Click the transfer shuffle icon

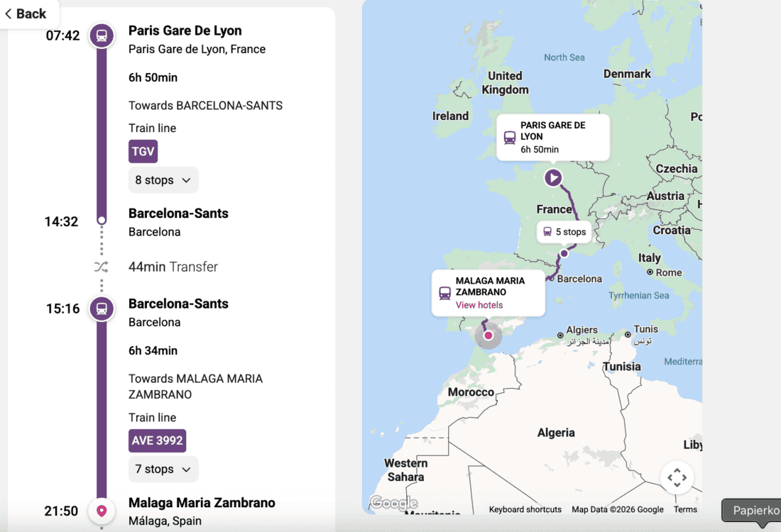(x=102, y=267)
